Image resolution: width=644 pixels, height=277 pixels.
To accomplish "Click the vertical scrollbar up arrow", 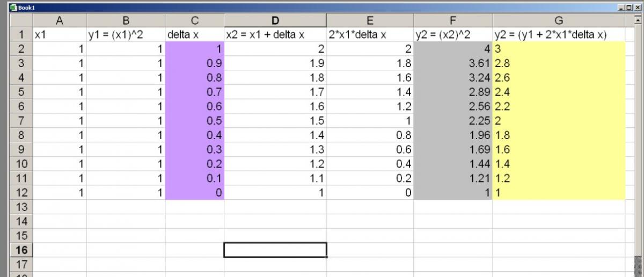I will click(x=638, y=20).
